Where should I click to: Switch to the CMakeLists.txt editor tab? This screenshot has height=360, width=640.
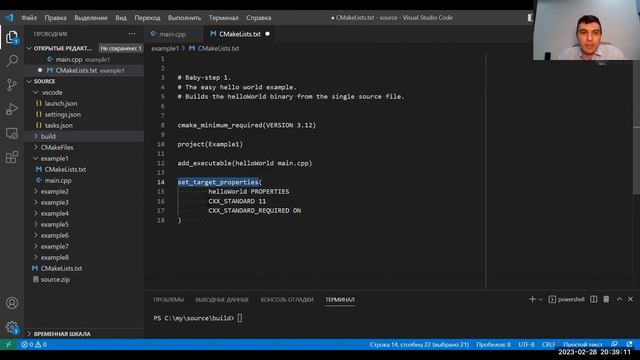(239, 34)
